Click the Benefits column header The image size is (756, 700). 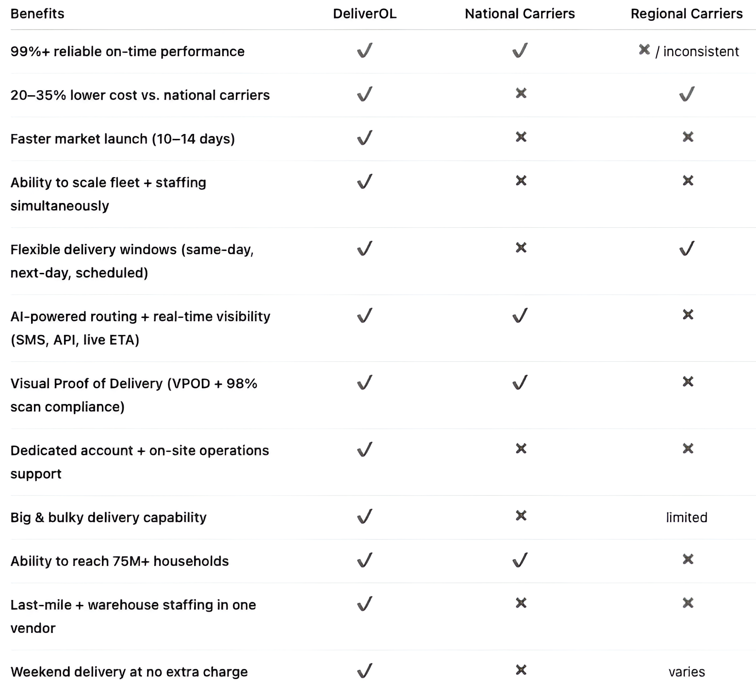point(37,14)
